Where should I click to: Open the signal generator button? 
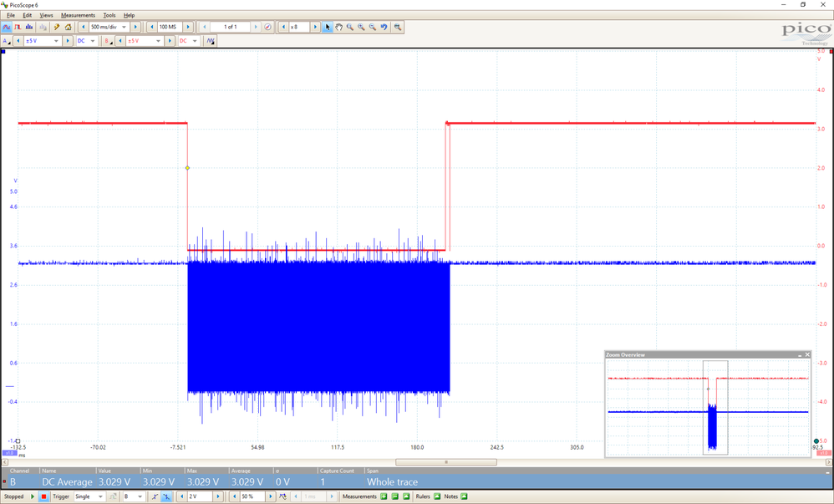211,41
